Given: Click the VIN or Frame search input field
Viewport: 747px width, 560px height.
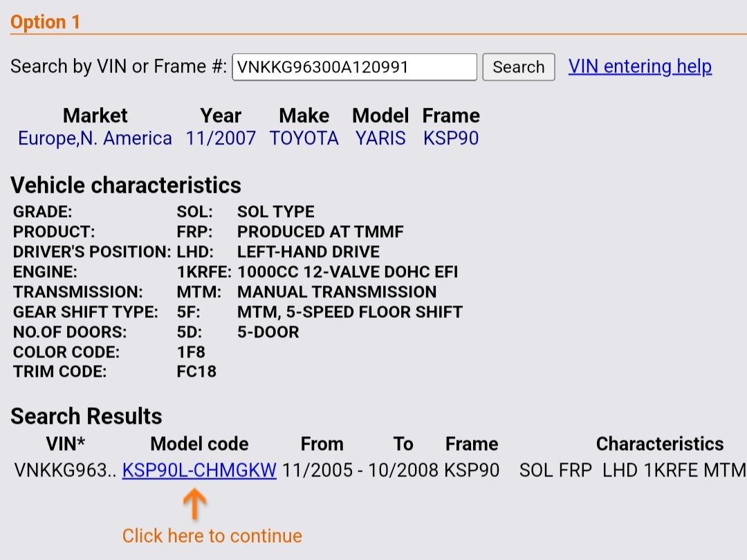Looking at the screenshot, I should 354,67.
